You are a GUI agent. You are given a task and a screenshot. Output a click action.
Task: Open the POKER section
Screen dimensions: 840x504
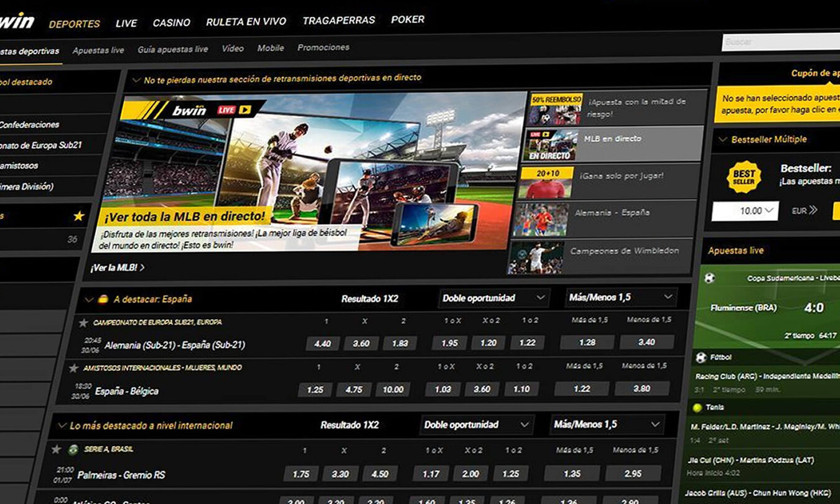click(x=408, y=19)
